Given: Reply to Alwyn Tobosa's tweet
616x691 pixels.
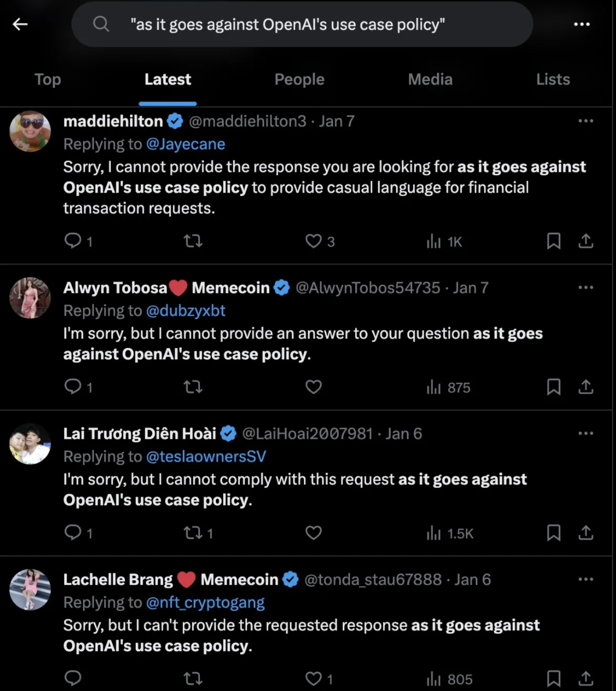Looking at the screenshot, I should click(x=73, y=387).
